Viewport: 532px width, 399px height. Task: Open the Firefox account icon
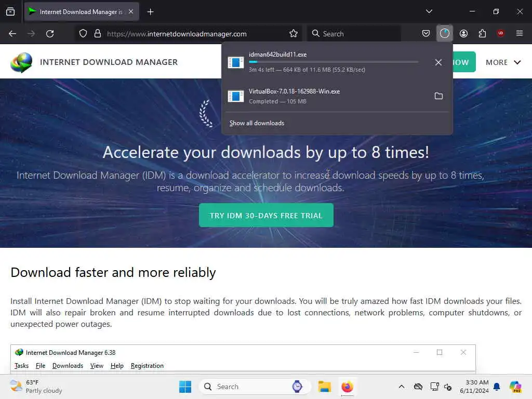tap(463, 33)
